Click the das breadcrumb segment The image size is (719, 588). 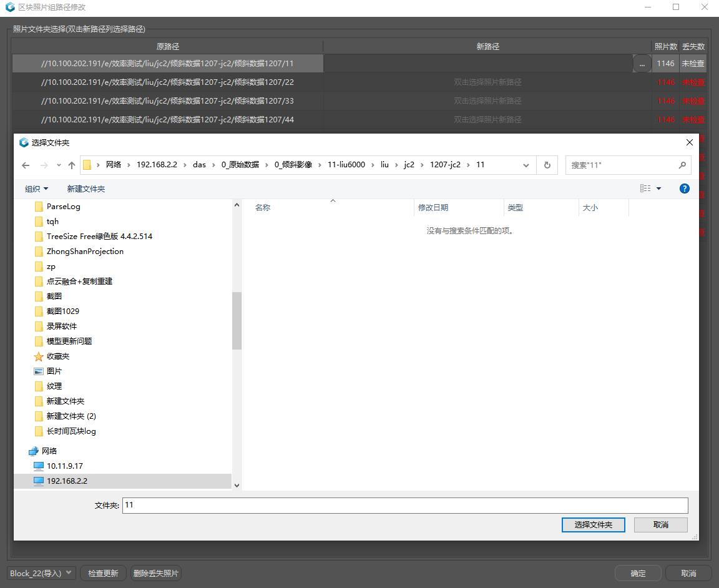[x=200, y=165]
